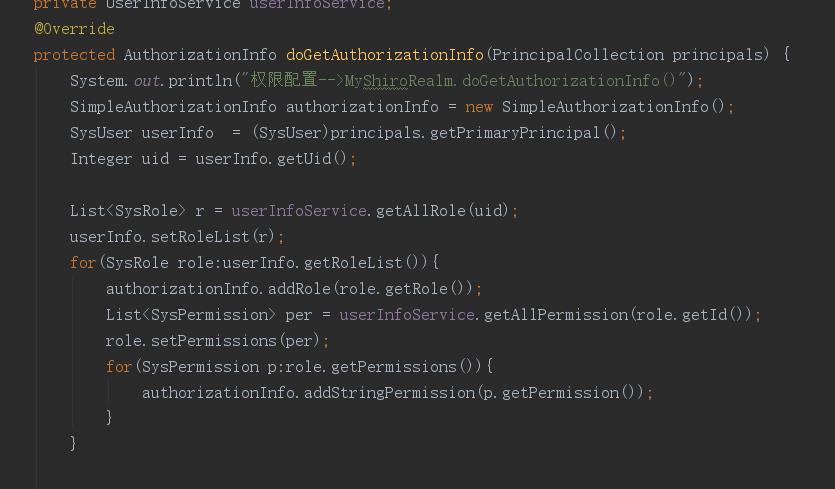Click addStringPermission method call
This screenshot has width=835, height=489.
tap(389, 392)
